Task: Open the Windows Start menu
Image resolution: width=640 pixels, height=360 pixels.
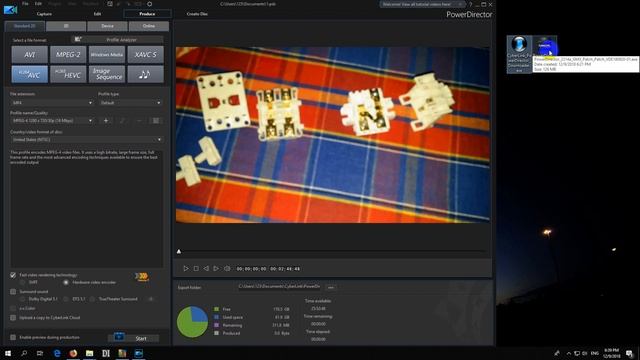Action: (x=8, y=353)
